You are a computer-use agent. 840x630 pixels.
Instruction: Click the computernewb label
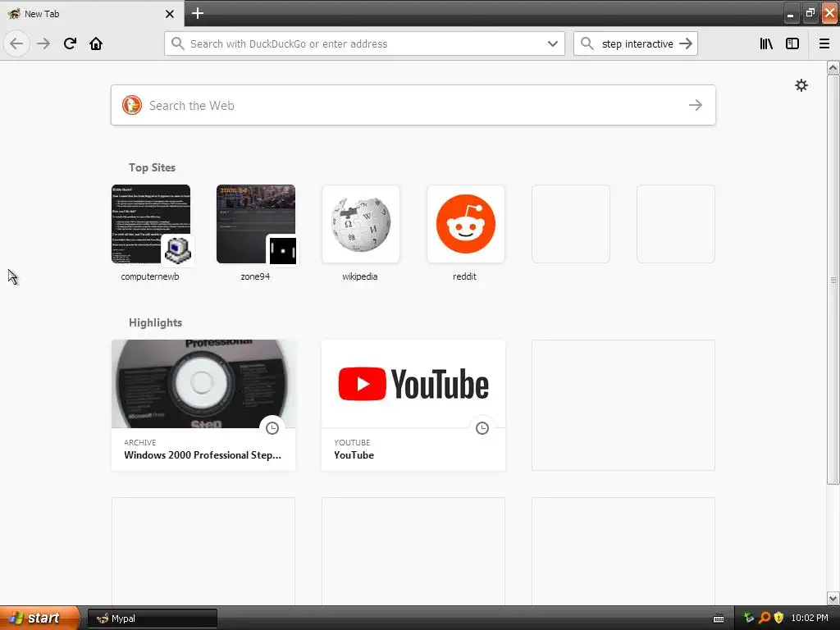click(150, 276)
